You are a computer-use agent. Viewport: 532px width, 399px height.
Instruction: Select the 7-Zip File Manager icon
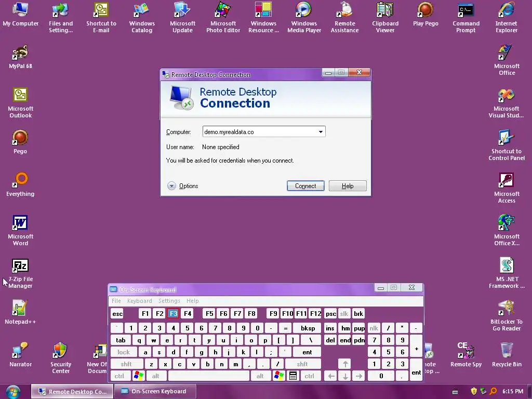click(x=20, y=273)
